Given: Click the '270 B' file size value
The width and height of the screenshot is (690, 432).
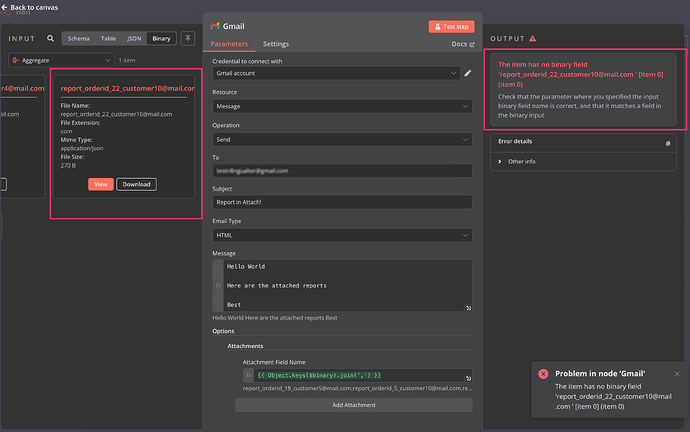Looking at the screenshot, I should click(68, 165).
